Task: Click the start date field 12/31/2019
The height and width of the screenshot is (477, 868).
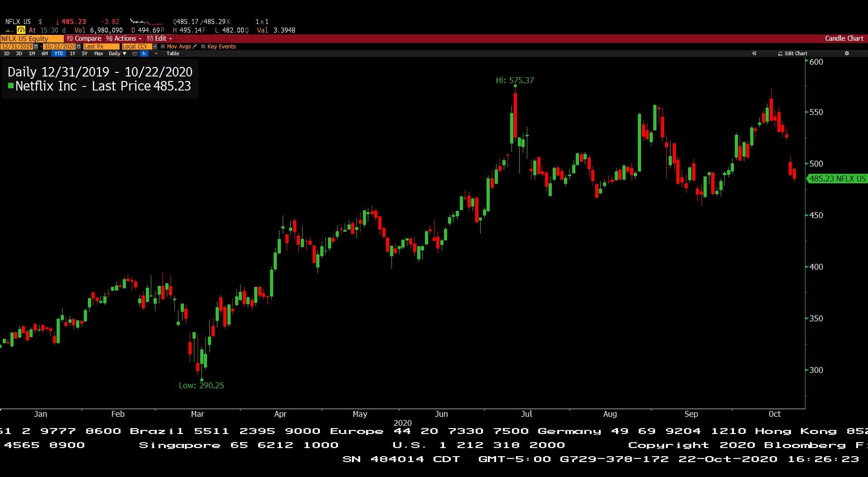Action: (17, 47)
